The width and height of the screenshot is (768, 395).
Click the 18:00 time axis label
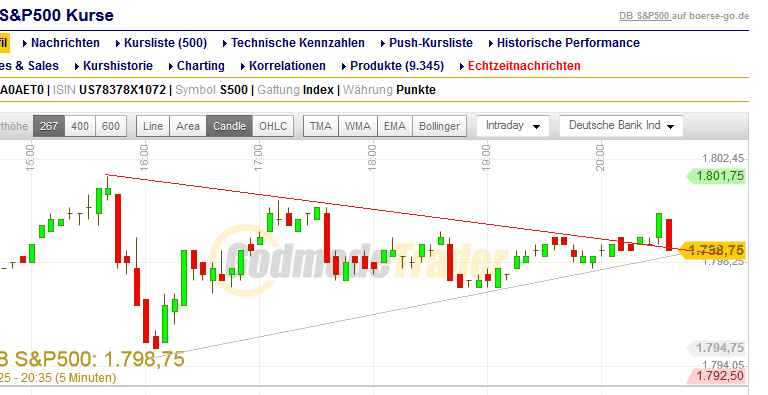point(372,157)
